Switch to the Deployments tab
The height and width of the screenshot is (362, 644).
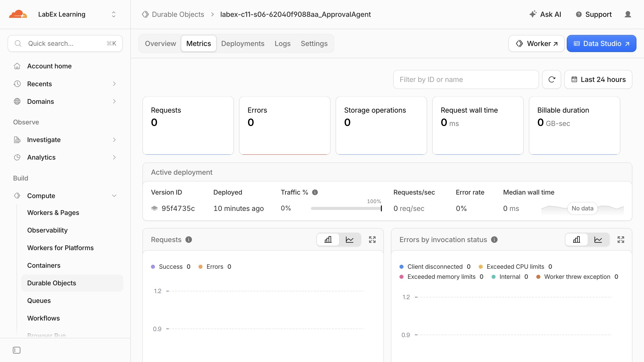[243, 43]
